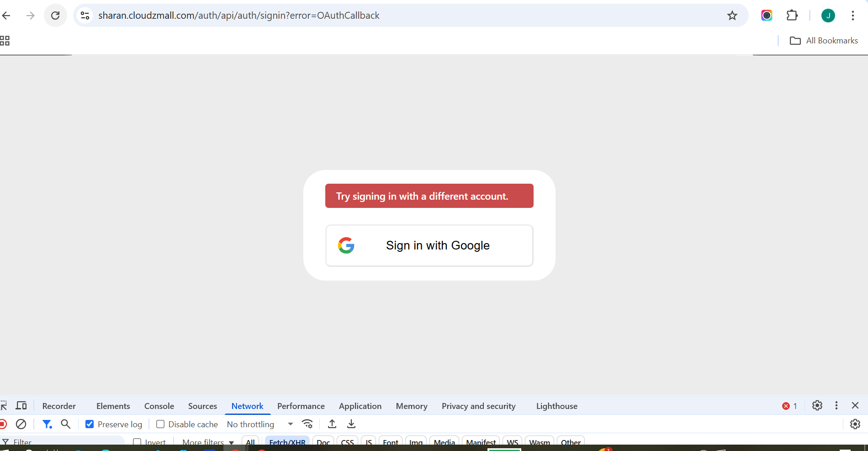This screenshot has height=451, width=868.
Task: Toggle the network filter bar
Action: pos(47,424)
